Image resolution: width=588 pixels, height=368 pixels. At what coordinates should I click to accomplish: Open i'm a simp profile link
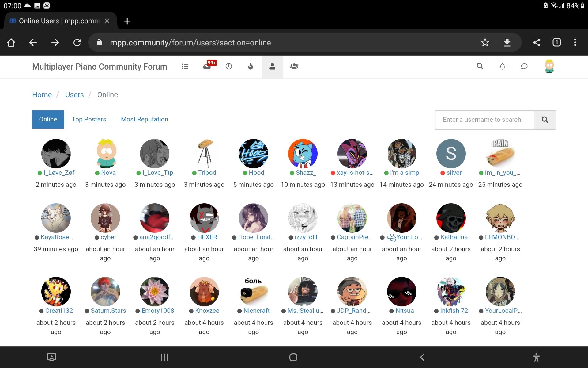click(405, 173)
